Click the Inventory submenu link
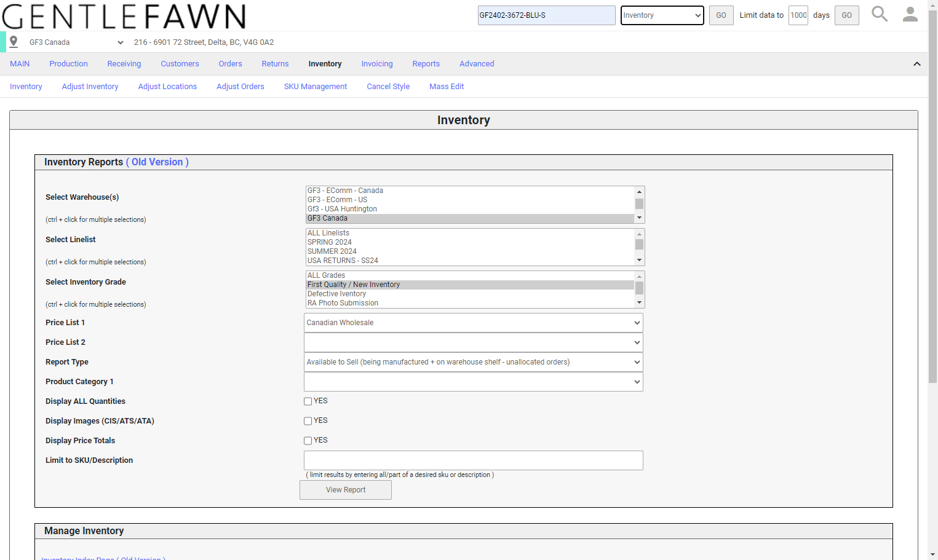Screen dimensions: 938x560 tap(26, 87)
